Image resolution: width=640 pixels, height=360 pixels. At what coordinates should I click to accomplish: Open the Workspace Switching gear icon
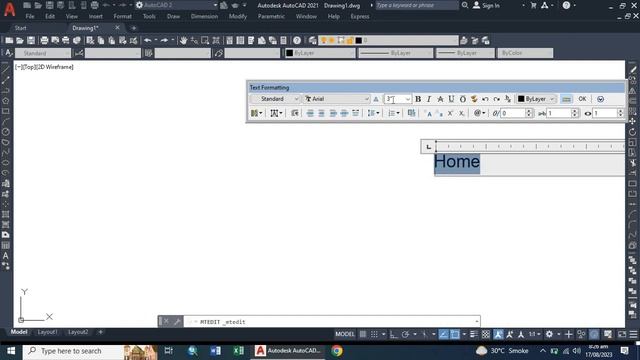point(549,334)
